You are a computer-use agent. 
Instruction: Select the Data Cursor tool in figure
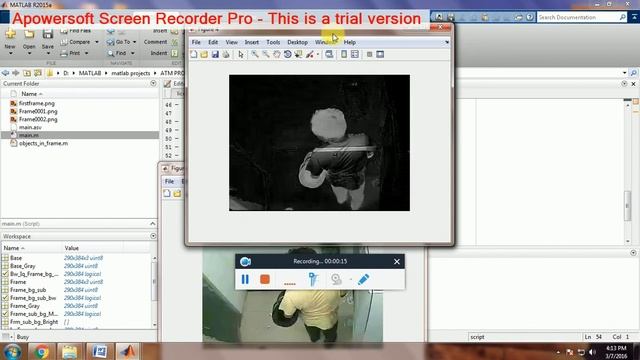298,54
